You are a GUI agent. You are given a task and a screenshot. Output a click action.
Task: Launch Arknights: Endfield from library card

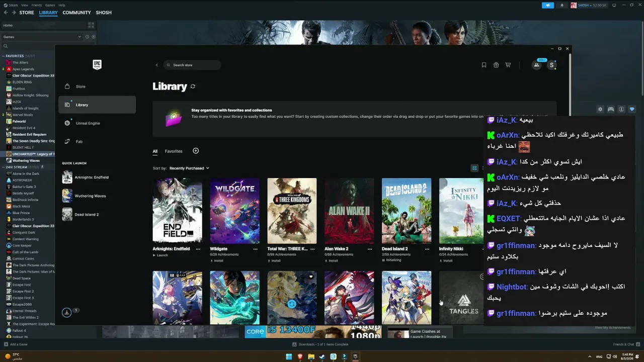pos(160,255)
